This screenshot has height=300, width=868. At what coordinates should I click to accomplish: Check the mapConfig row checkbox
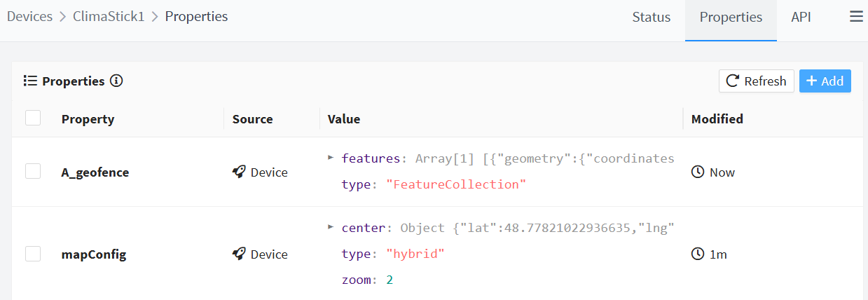33,254
